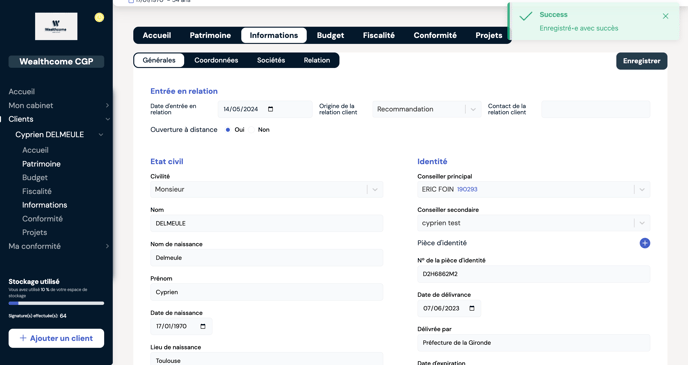Open calendar picker for Date de naissance

(x=203, y=326)
